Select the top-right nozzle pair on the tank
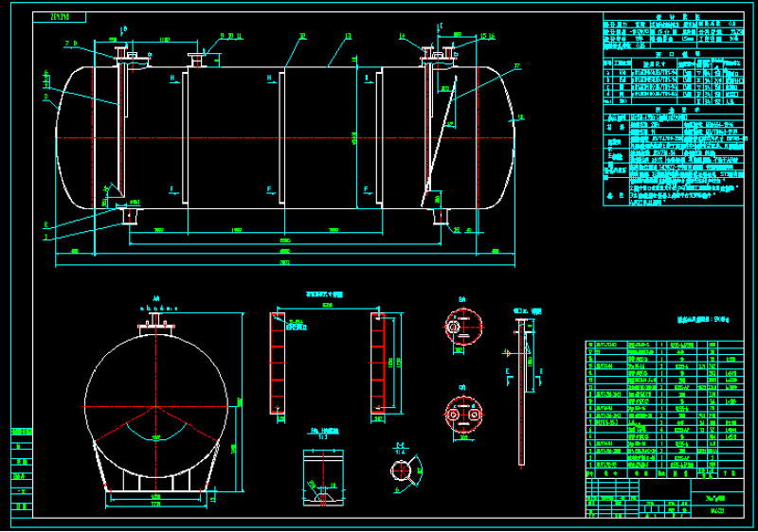This screenshot has height=532, width=758. coord(438,56)
